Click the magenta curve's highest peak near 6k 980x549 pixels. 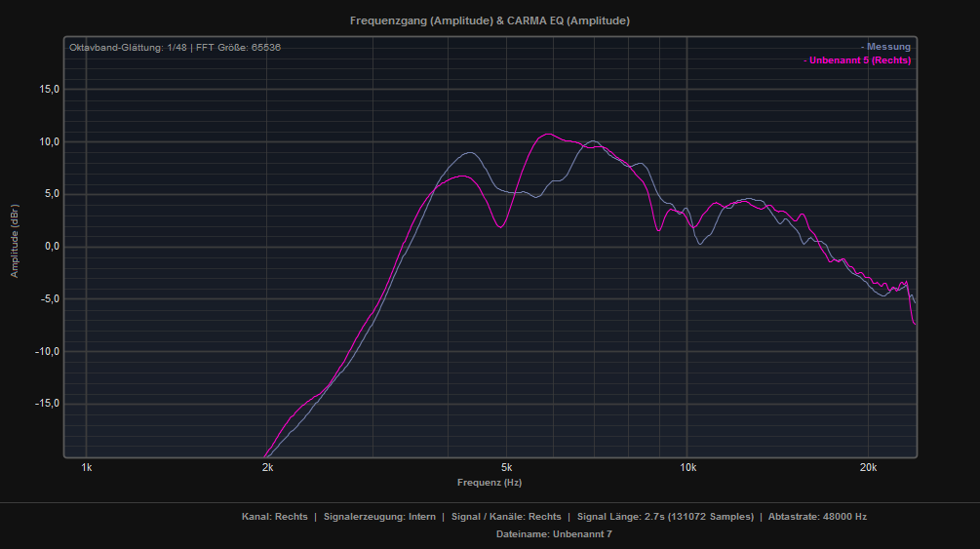coord(548,135)
